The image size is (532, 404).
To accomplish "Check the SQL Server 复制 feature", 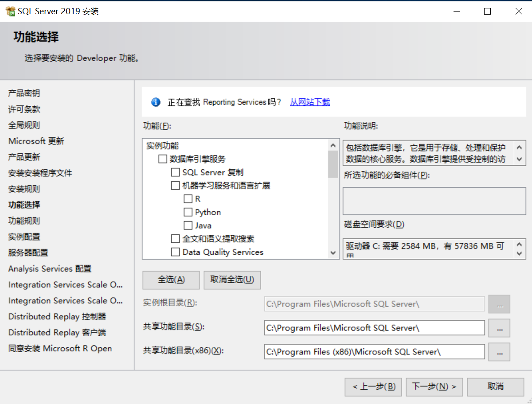I will (x=175, y=172).
